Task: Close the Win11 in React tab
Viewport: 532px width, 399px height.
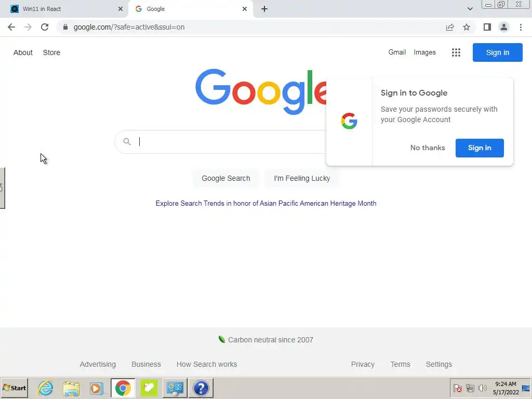Action: [121, 9]
